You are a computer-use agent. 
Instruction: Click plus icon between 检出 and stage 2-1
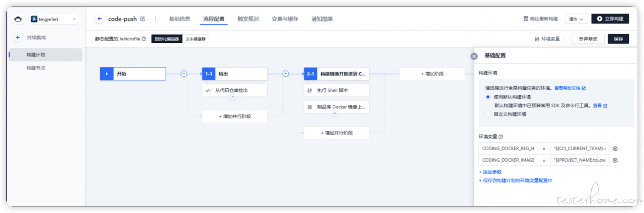tap(286, 74)
